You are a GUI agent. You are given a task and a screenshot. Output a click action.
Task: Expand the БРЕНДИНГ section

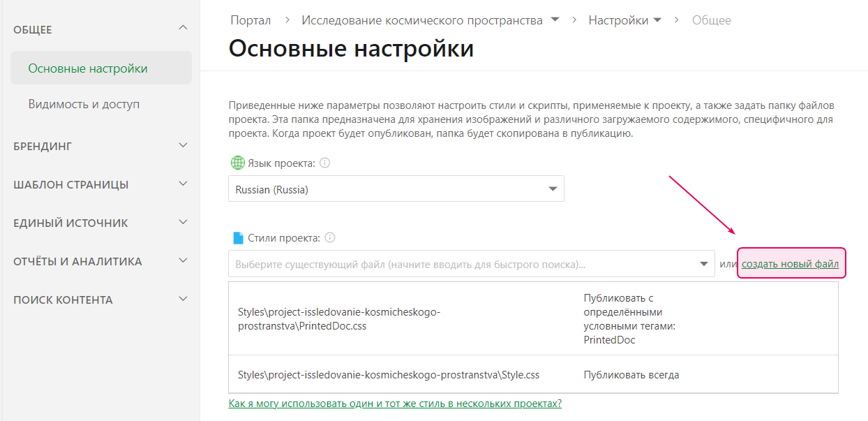point(182,145)
